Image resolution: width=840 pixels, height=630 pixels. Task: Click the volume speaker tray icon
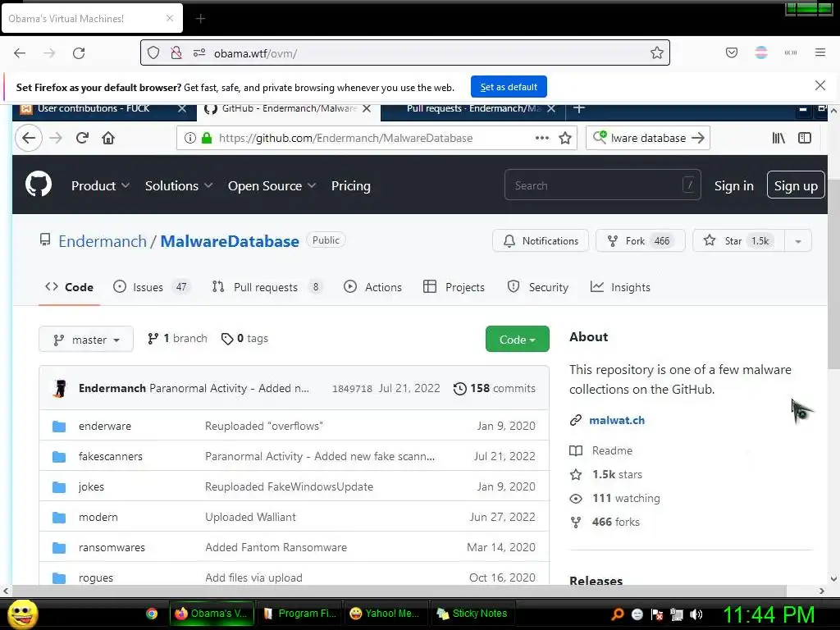[x=696, y=614]
